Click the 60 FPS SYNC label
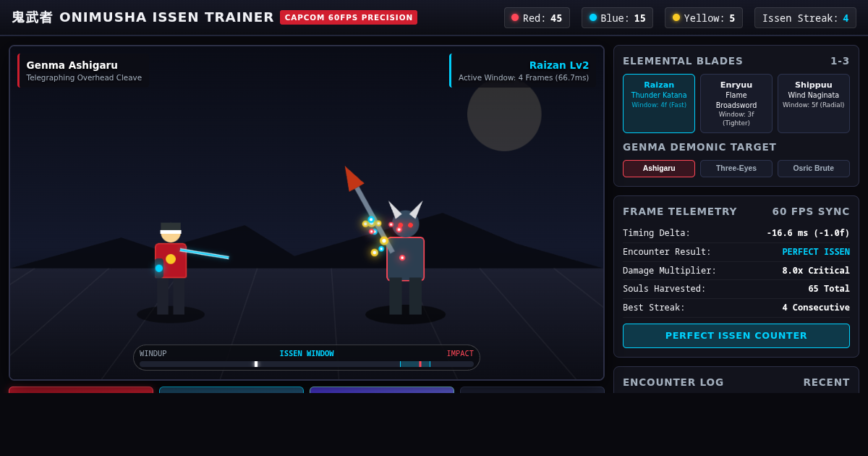Screen dimensions: 868x456 [x=811, y=211]
